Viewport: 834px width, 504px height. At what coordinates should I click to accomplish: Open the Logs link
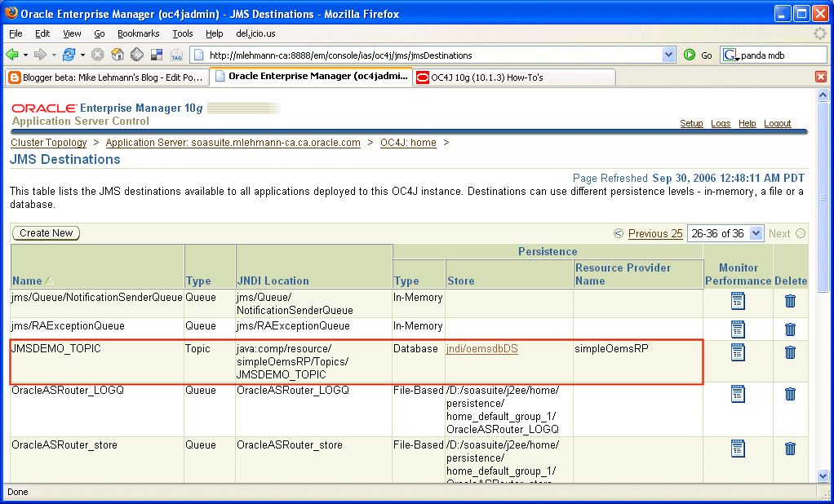click(x=721, y=123)
